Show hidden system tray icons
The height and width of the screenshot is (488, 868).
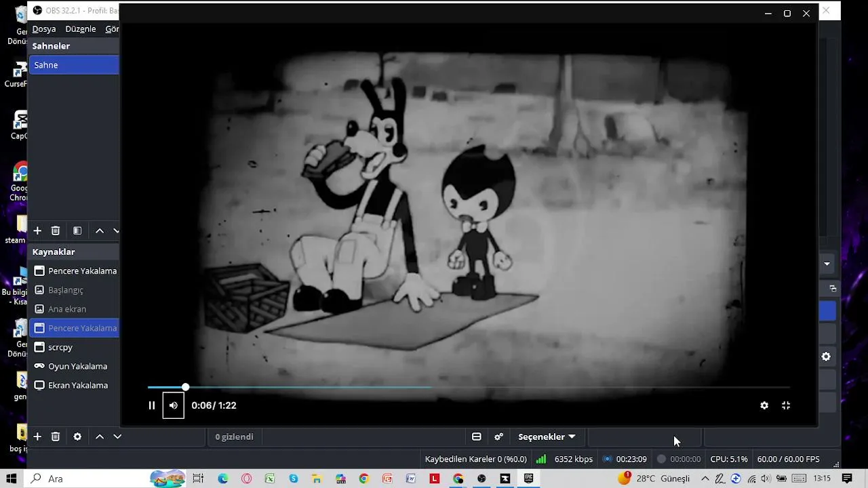pos(705,479)
